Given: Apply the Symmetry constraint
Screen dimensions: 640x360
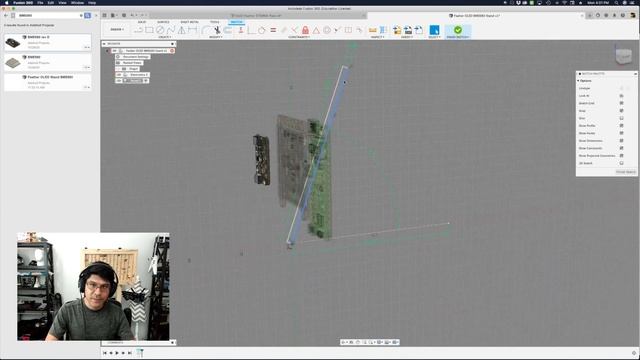Looking at the screenshot, I should pos(348,30).
